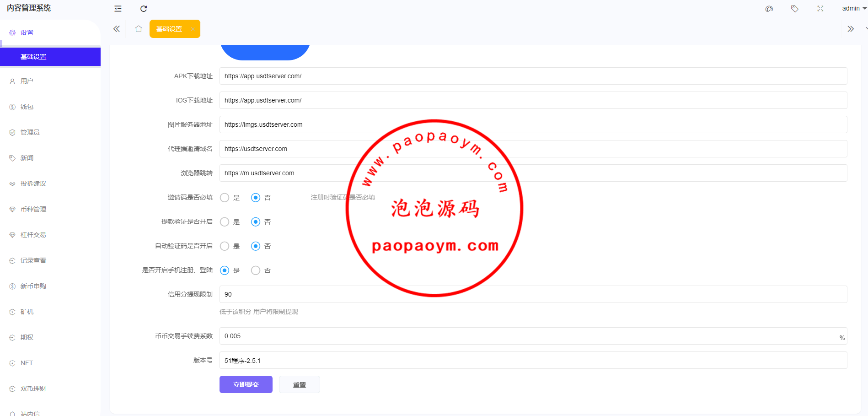The height and width of the screenshot is (416, 868).
Task: Click the icon beside NFT
Action: (12, 363)
